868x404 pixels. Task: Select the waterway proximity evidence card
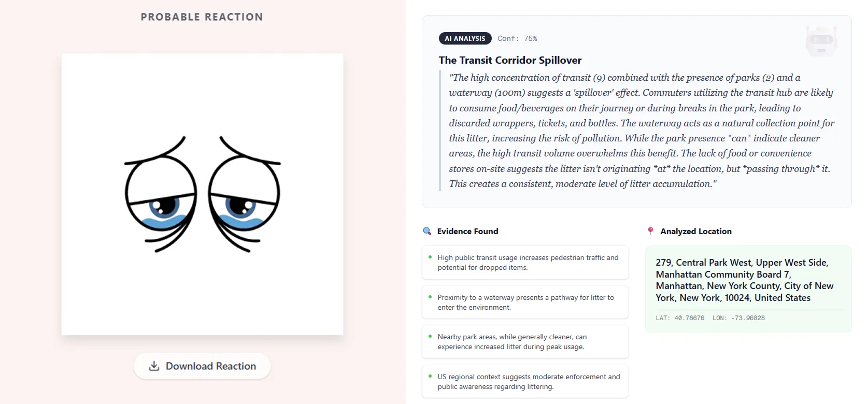pos(525,302)
